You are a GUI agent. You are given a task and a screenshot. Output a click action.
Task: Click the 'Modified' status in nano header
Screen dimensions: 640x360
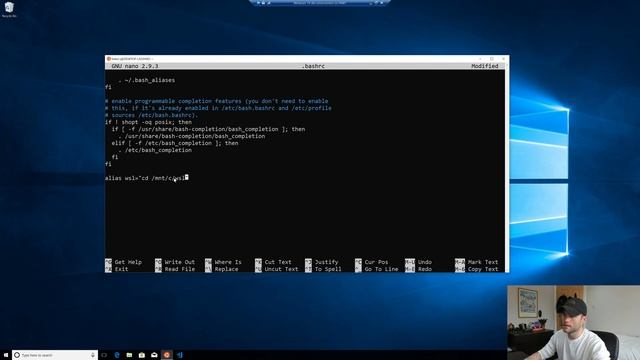pos(484,66)
